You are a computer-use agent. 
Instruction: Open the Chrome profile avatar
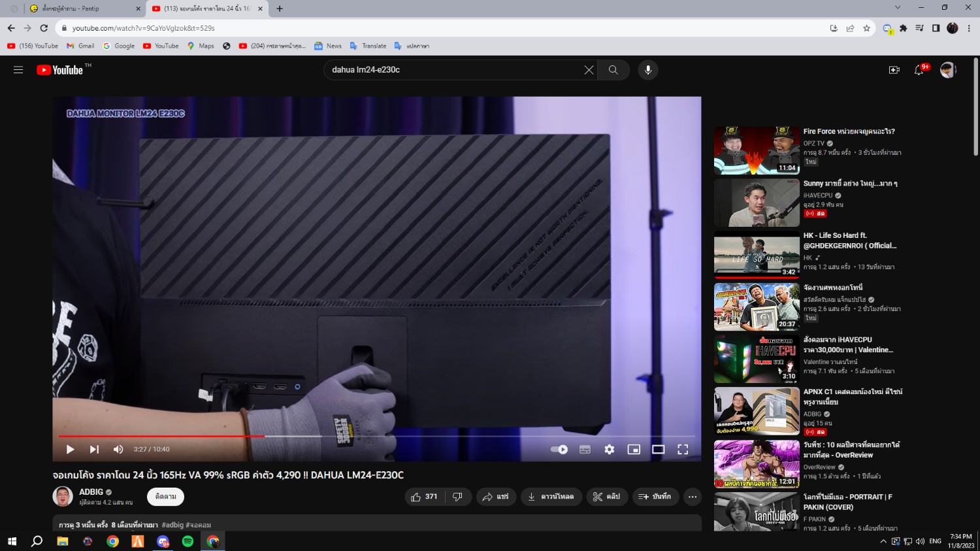[953, 28]
